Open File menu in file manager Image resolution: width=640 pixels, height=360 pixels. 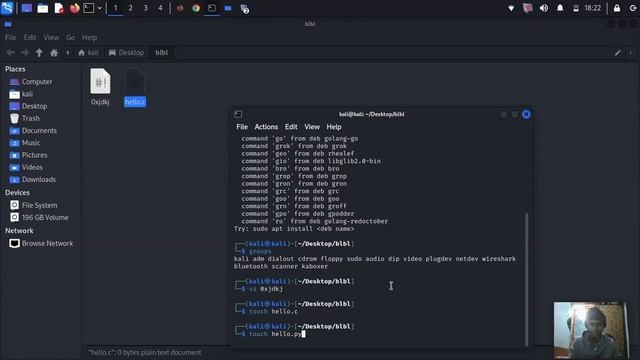(11, 38)
